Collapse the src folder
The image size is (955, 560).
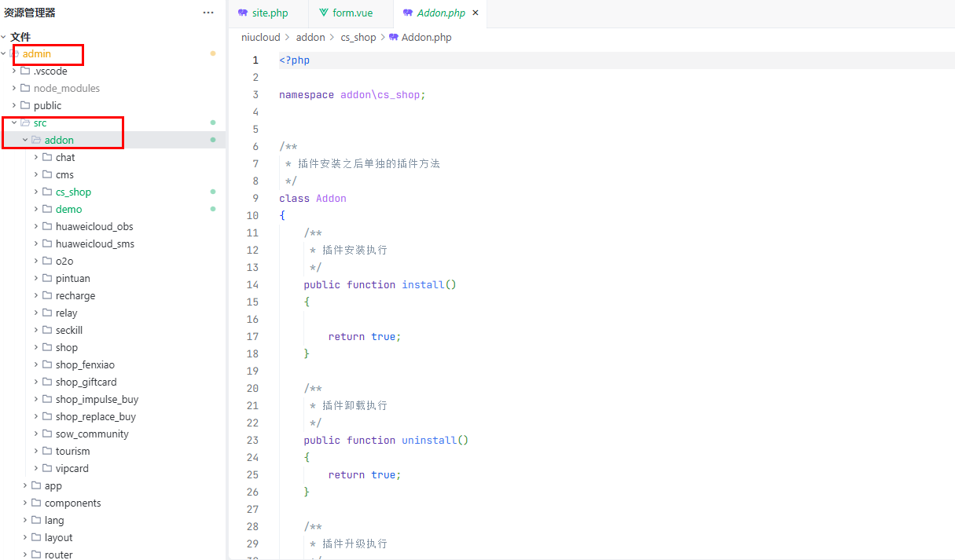pos(14,123)
